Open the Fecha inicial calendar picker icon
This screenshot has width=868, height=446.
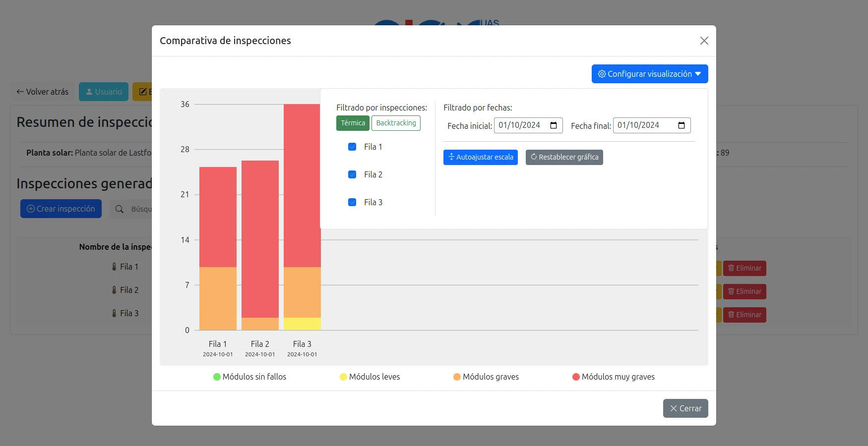554,125
